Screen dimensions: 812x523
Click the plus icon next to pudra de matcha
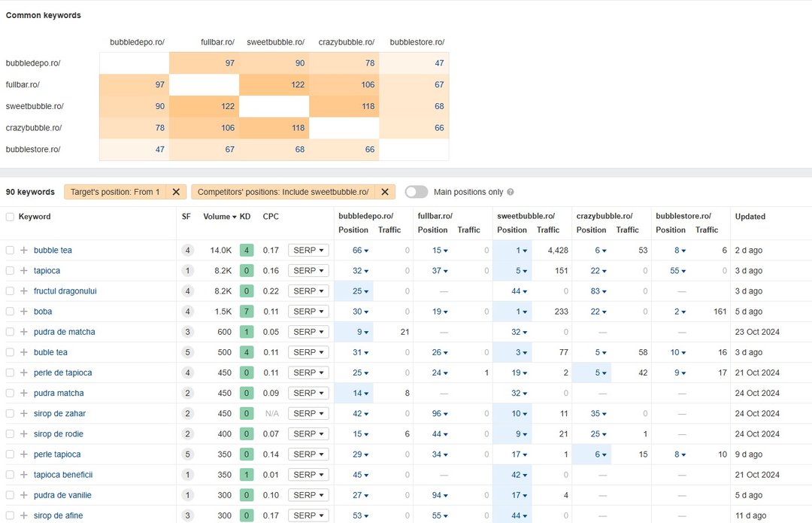click(24, 332)
